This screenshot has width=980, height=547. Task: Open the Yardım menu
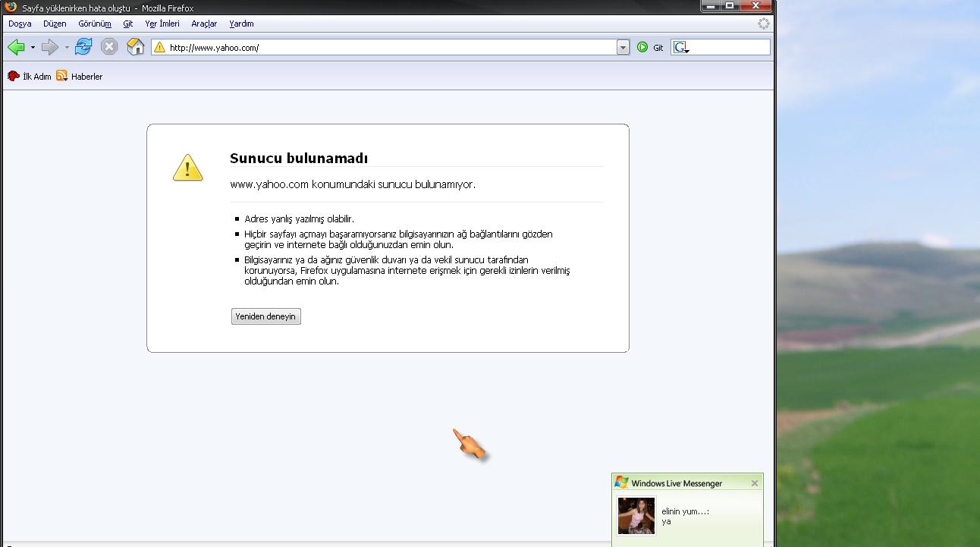[241, 24]
